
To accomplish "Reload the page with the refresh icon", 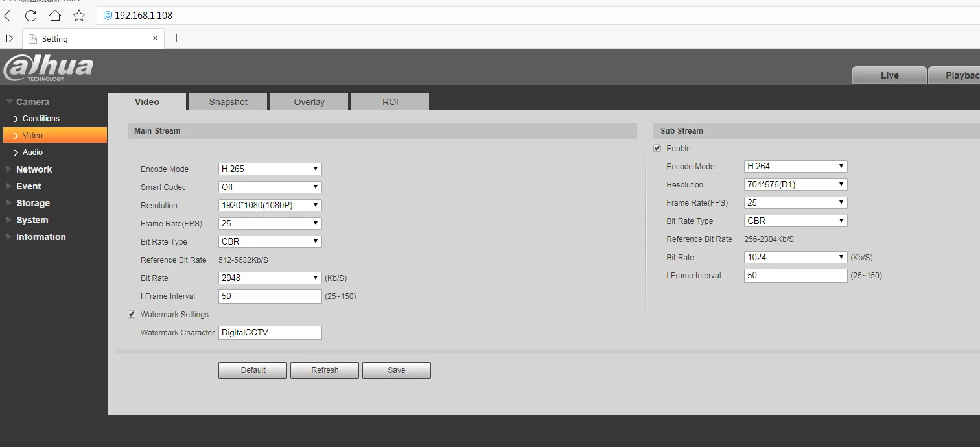I will pyautogui.click(x=30, y=16).
